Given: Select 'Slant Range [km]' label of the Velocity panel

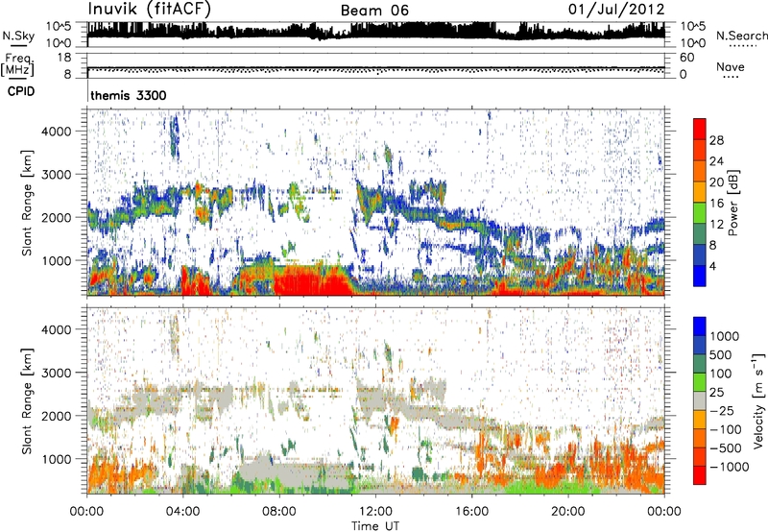Looking at the screenshot, I should point(27,400).
